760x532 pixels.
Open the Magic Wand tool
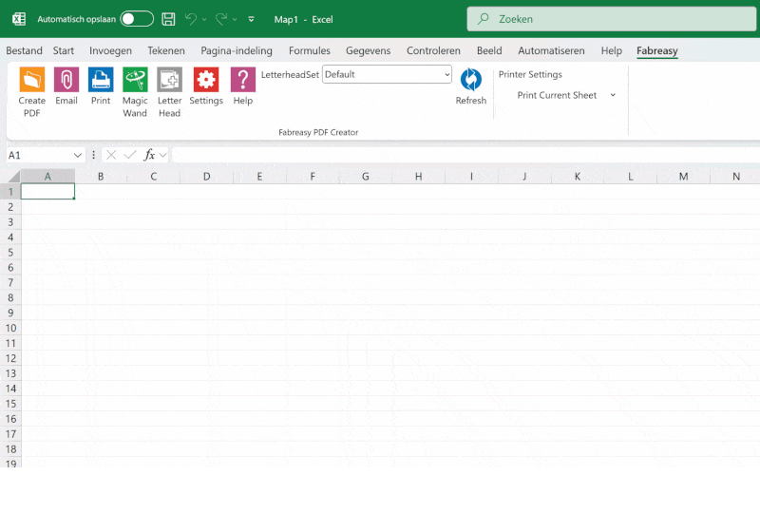coord(135,80)
